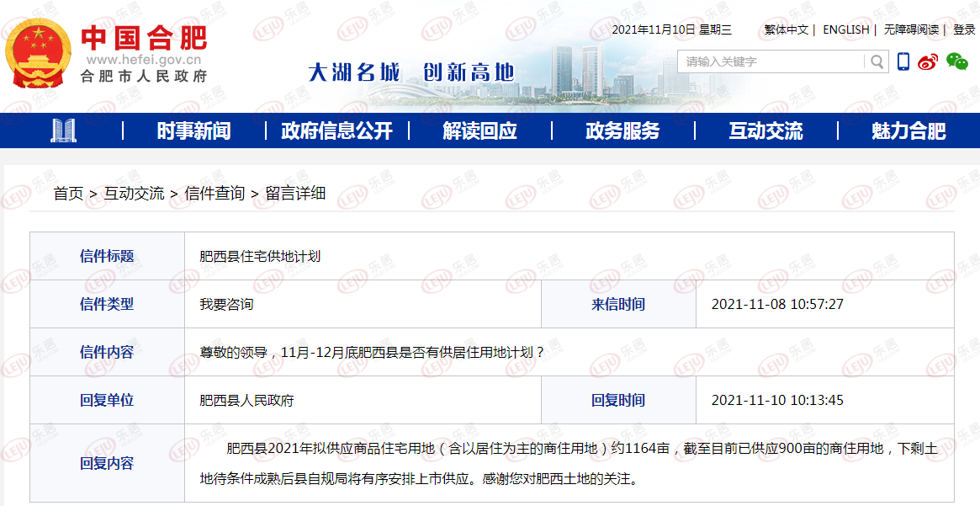Switch to 繁体中文 version

[x=787, y=29]
